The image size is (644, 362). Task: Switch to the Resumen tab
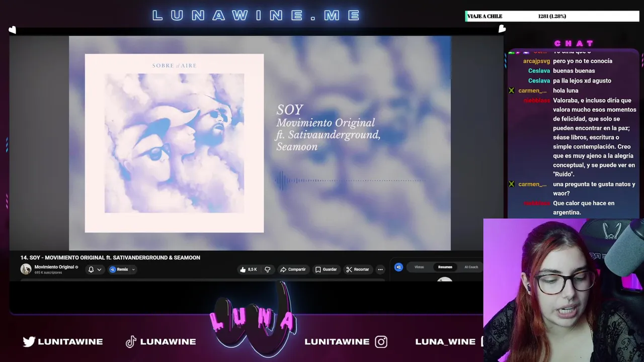pos(445,267)
